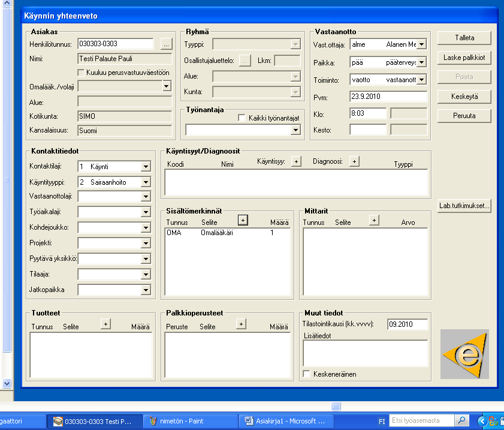Click the Klo time field
Image resolution: width=504 pixels, height=430 pixels.
[368, 113]
